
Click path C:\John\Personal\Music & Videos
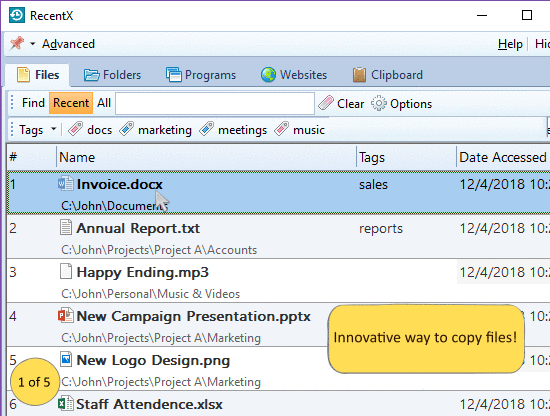150,294
